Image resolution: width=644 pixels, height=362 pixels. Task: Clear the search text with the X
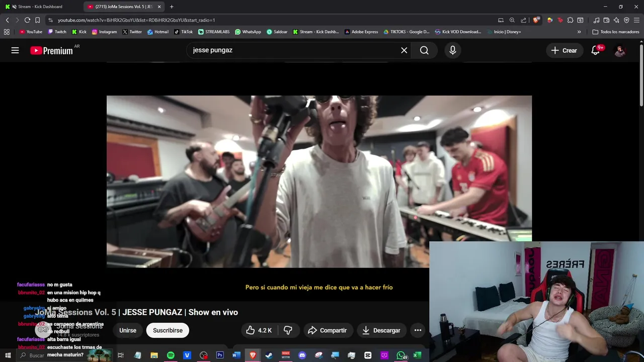(x=404, y=50)
